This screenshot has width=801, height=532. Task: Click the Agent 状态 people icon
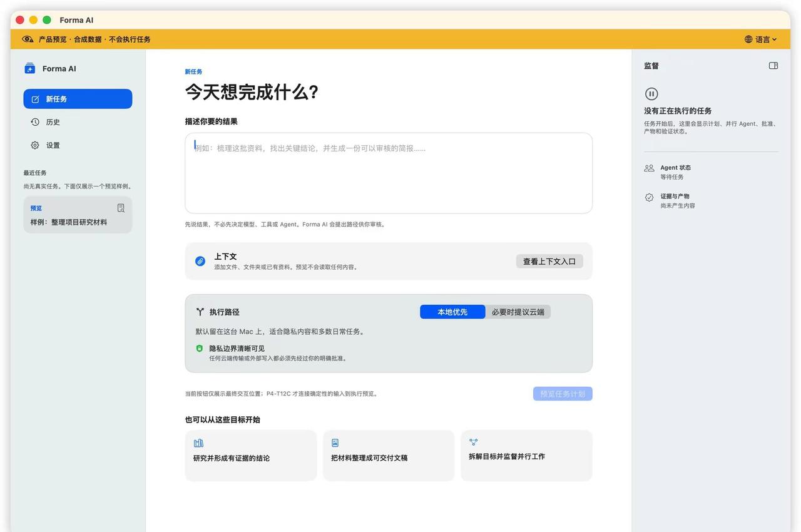tap(649, 168)
